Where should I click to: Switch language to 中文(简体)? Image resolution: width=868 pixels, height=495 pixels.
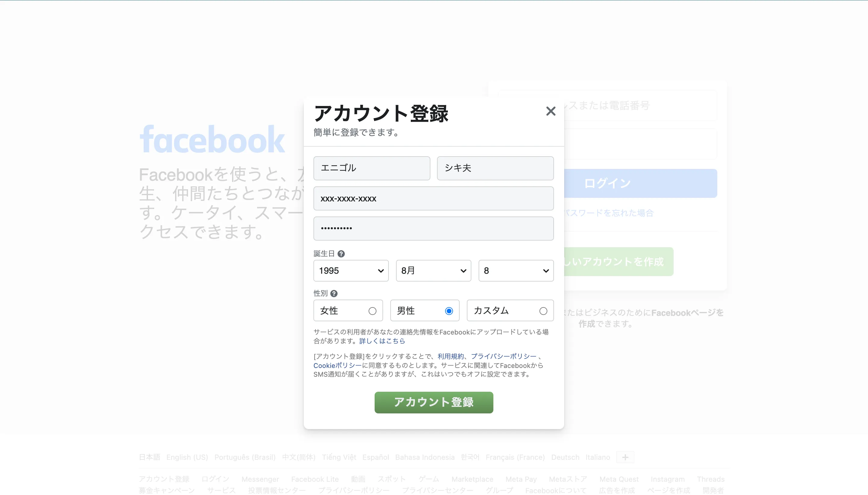click(299, 457)
